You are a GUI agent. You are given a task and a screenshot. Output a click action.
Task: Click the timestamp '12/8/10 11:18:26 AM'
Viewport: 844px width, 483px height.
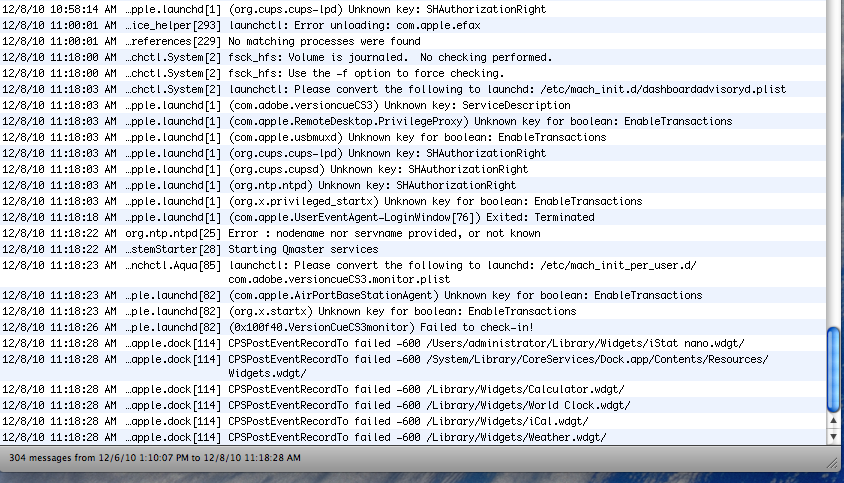point(59,327)
